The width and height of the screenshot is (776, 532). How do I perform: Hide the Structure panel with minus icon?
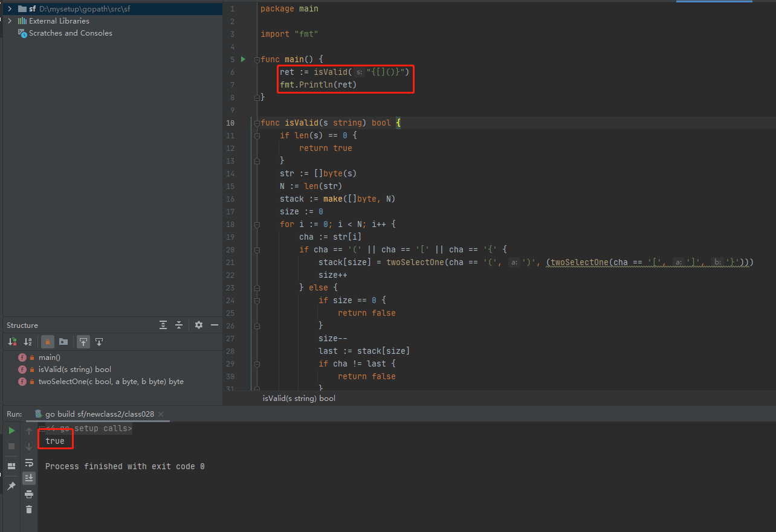(x=214, y=325)
